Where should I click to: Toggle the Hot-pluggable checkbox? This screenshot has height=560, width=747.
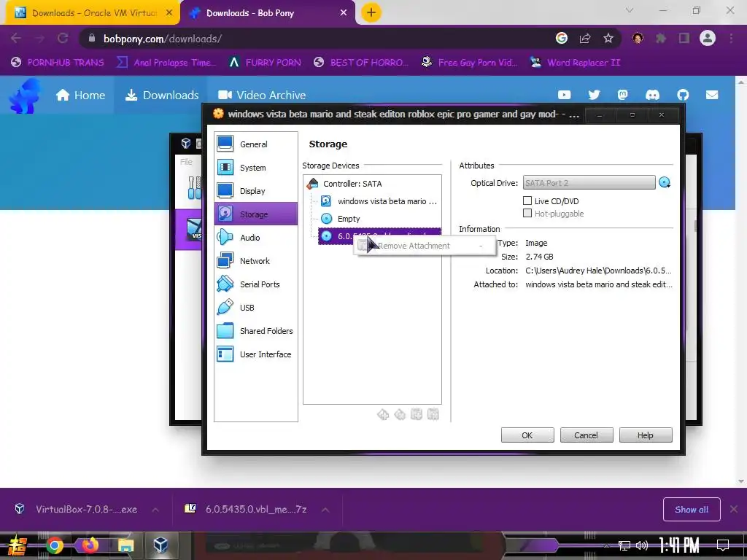[x=527, y=214]
